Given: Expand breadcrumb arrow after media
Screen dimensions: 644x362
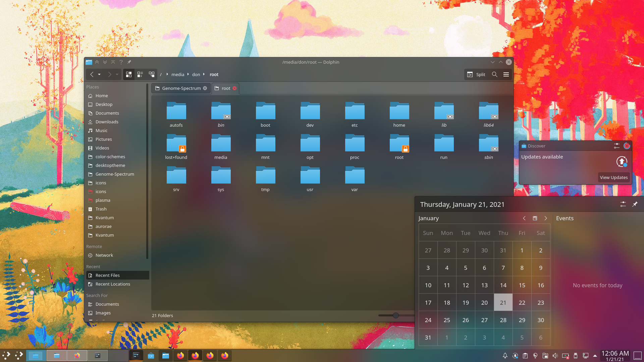Looking at the screenshot, I should (188, 74).
